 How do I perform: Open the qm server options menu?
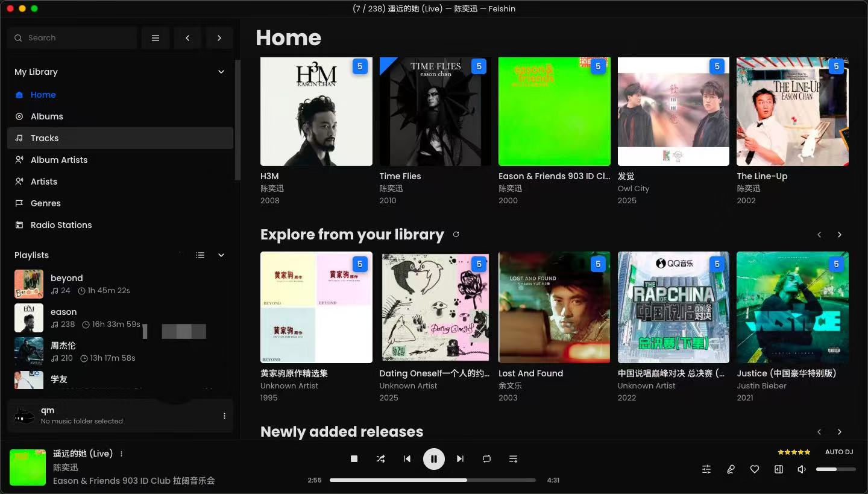[x=225, y=416]
